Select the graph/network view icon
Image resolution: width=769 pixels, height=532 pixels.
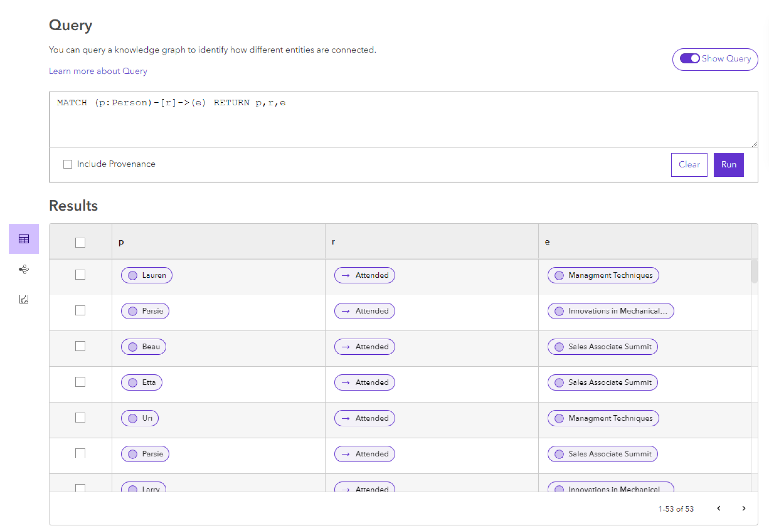pyautogui.click(x=24, y=269)
